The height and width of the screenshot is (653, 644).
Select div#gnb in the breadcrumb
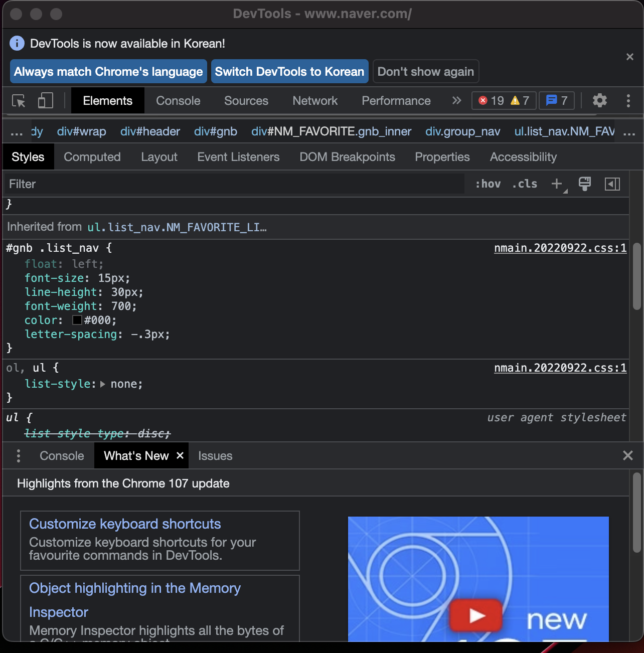[x=216, y=131]
